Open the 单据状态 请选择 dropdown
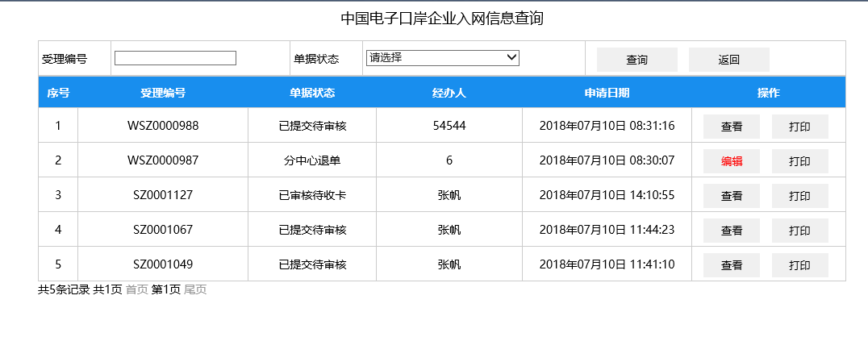868x337 pixels. tap(442, 57)
